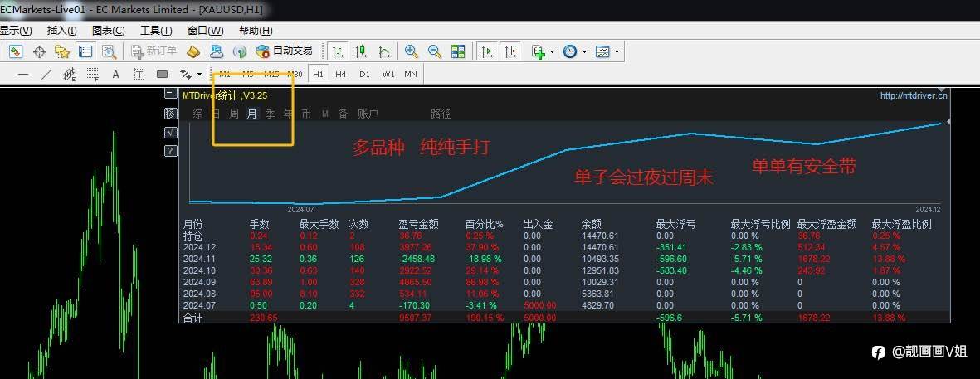
Task: Switch to MN timeframe
Action: pyautogui.click(x=411, y=75)
